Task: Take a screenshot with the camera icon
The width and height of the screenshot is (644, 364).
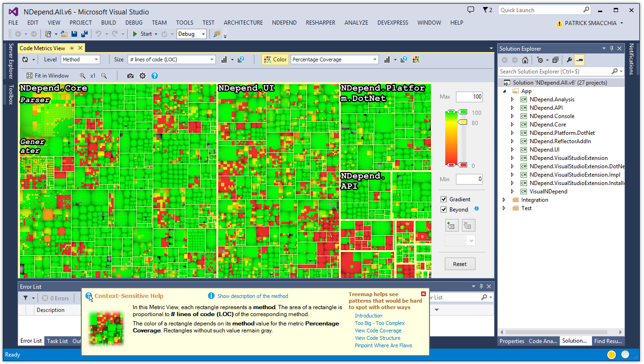Action: pos(130,75)
